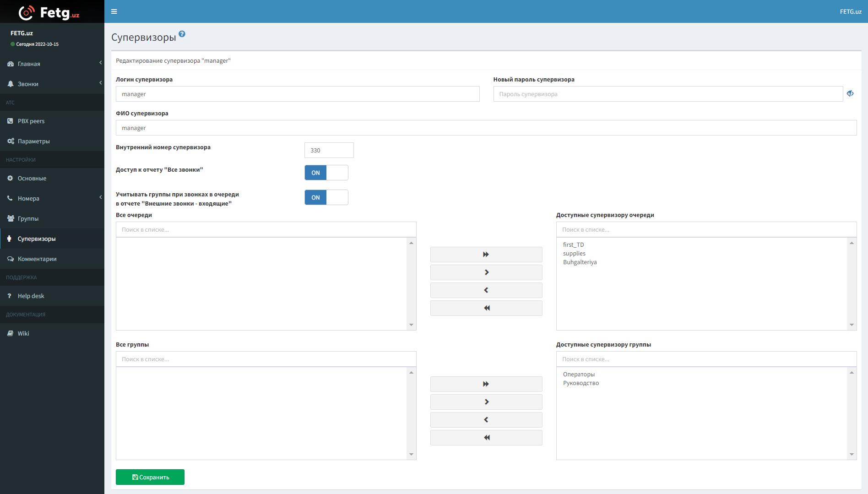
Task: Open the Параметры menu item
Action: click(x=52, y=141)
